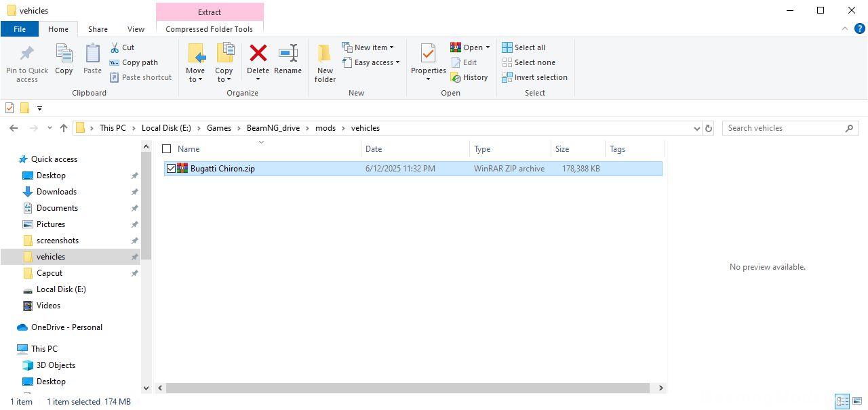Viewport: 868px width, 410px height.
Task: Click the New folder icon
Action: click(x=325, y=54)
